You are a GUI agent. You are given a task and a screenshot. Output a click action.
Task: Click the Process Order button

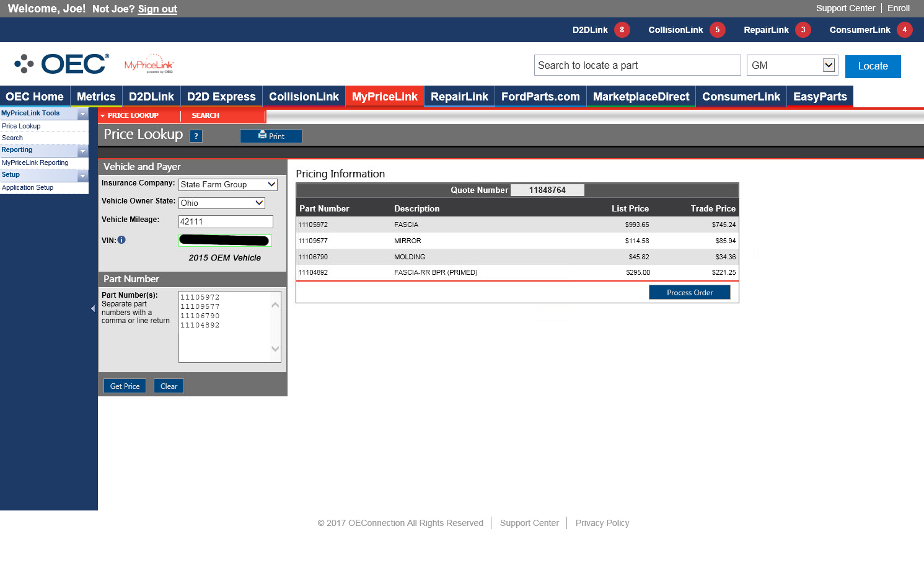coord(690,293)
